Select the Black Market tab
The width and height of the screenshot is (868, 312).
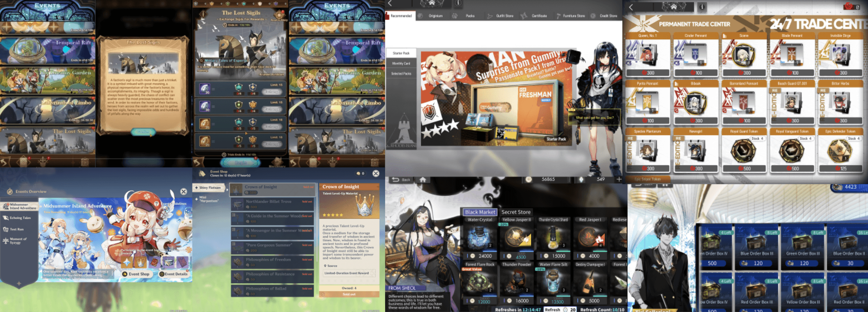click(x=480, y=212)
